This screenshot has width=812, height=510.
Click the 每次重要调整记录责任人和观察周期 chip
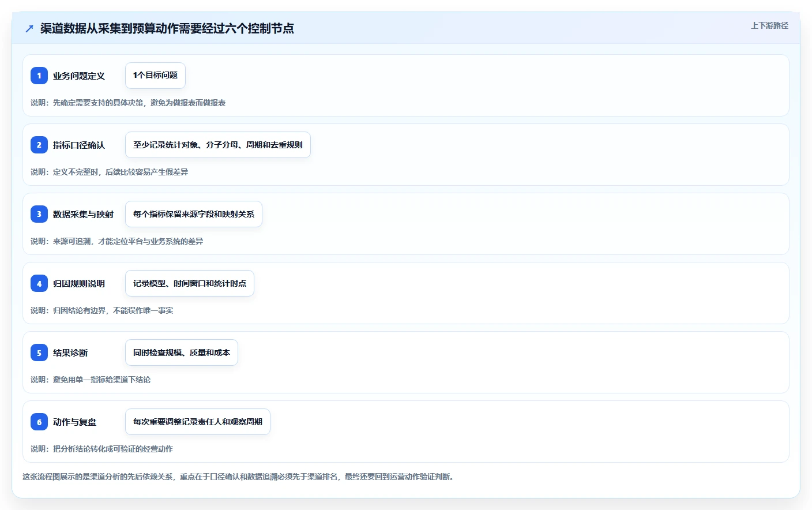point(198,422)
